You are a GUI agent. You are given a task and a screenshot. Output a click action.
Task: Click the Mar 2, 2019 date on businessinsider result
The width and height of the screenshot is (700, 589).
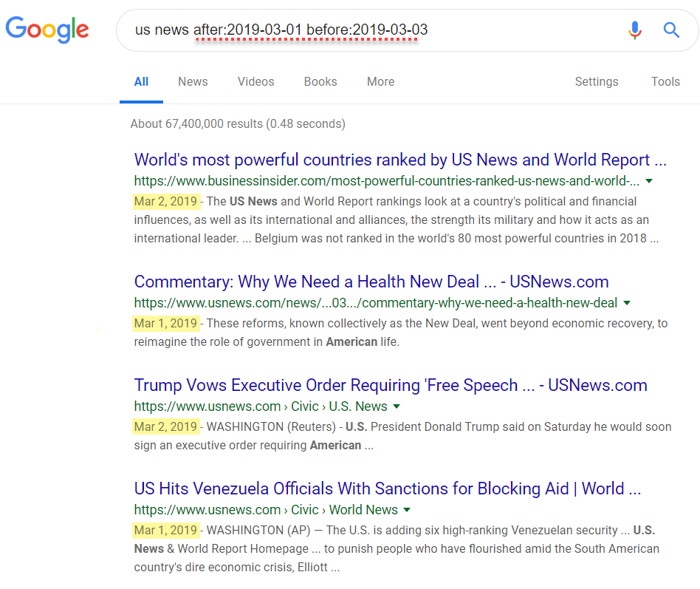pos(165,202)
